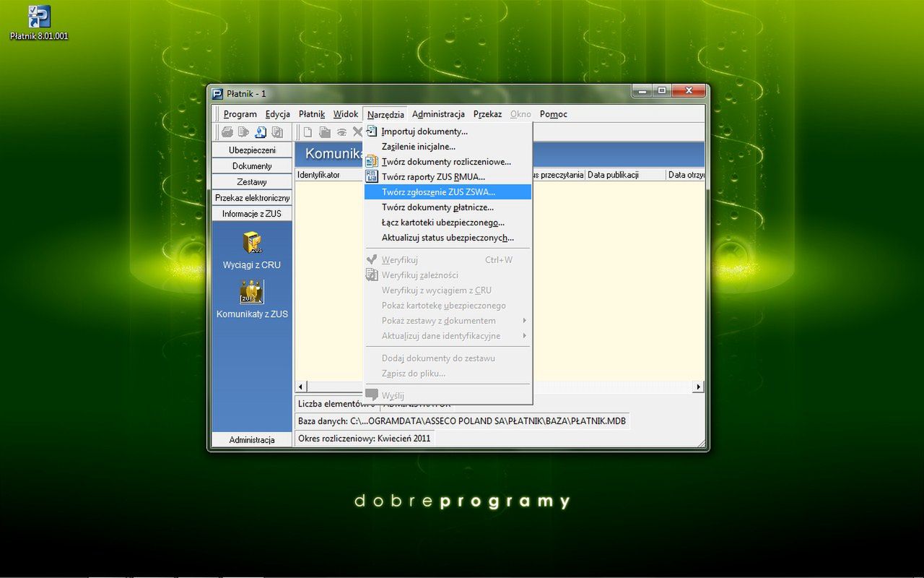The width and height of the screenshot is (924, 578).
Task: Click the folder-copy toolbar icon
Action: [325, 132]
